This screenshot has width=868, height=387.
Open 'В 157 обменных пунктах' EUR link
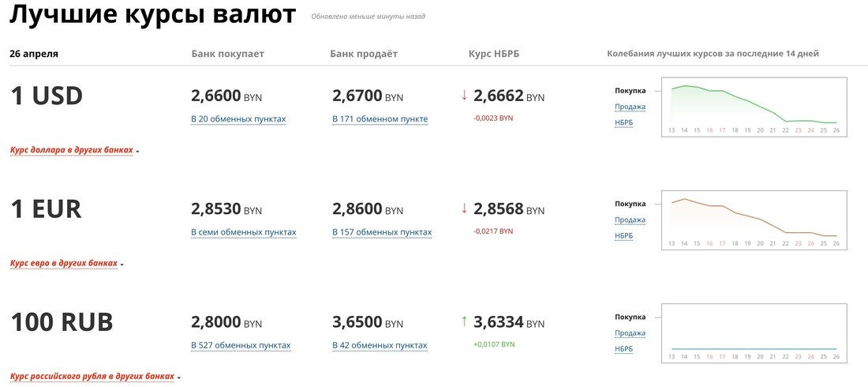coord(382,232)
